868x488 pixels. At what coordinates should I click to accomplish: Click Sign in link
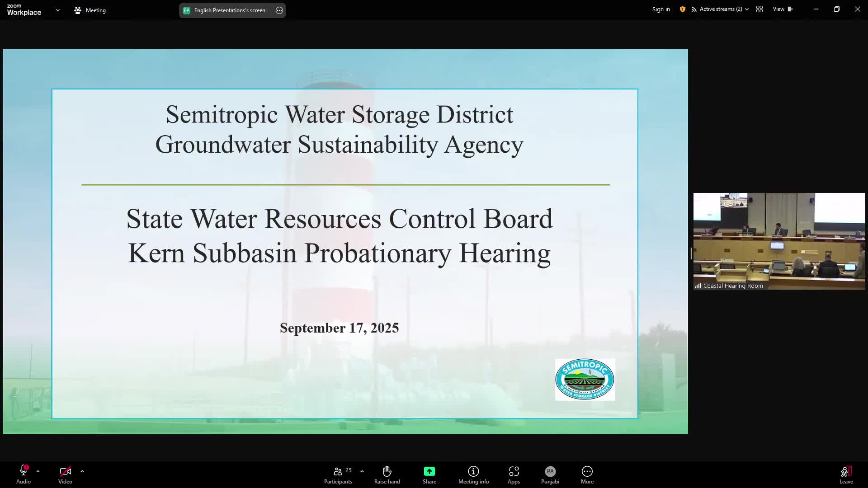[x=661, y=9]
